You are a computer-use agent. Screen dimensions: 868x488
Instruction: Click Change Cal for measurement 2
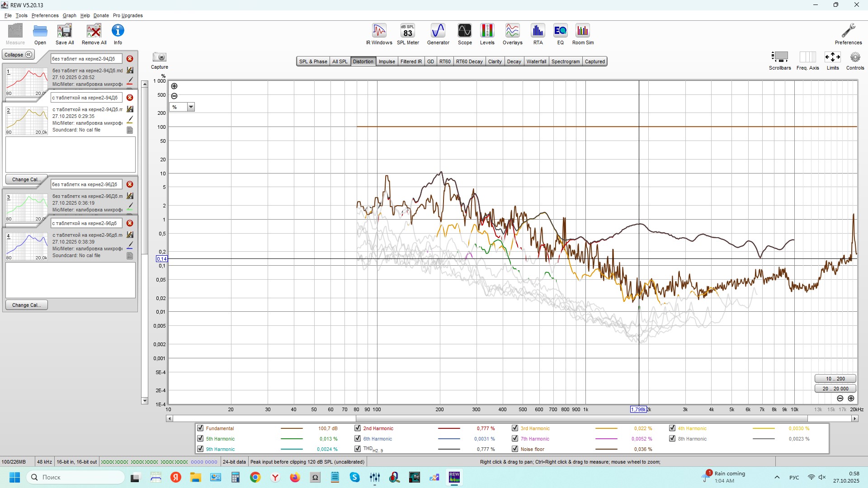pyautogui.click(x=26, y=179)
